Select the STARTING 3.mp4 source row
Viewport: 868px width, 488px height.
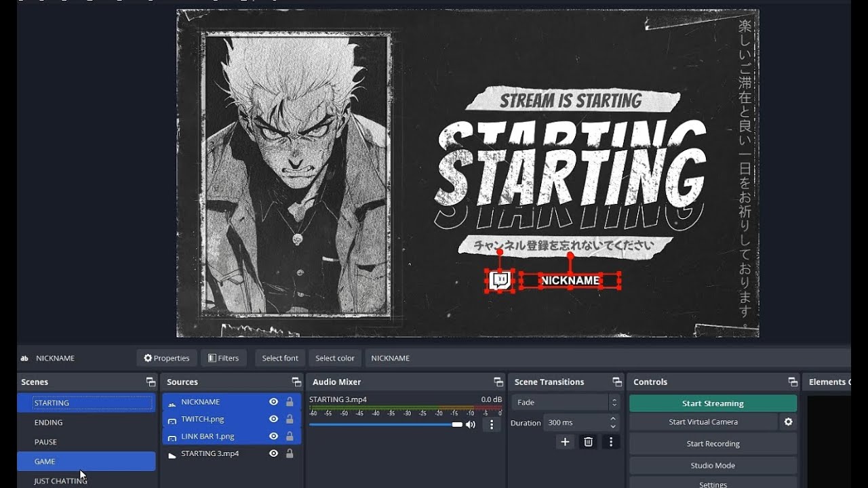click(x=232, y=453)
